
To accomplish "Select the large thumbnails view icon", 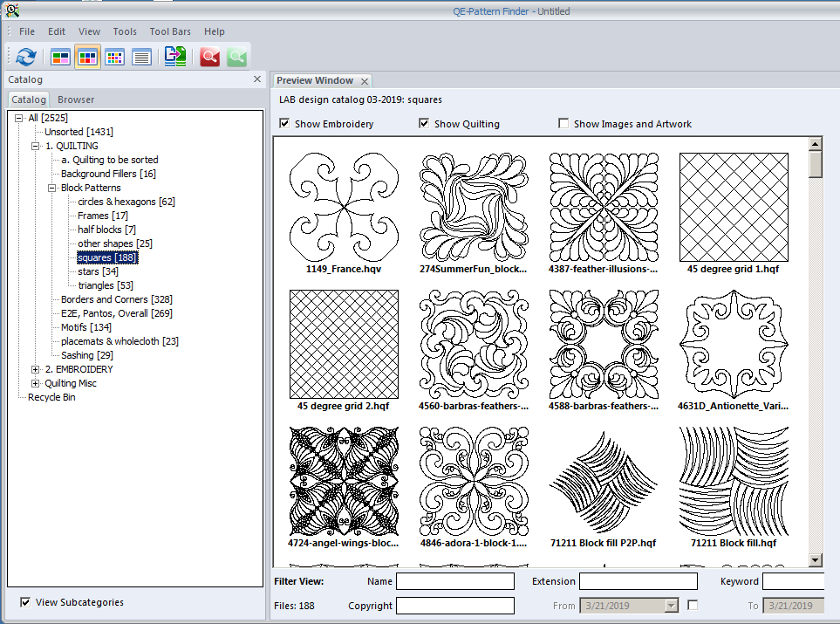I will pos(60,57).
